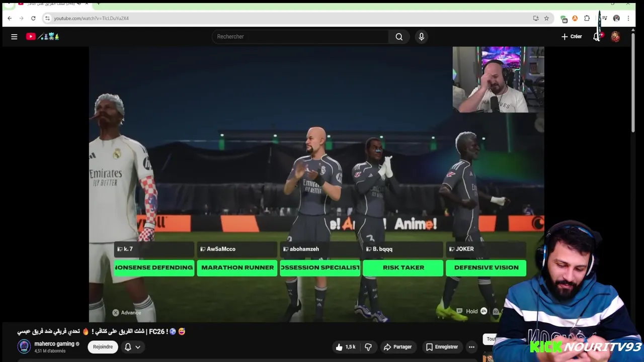
Task: View site information icon in address bar
Action: pyautogui.click(x=47, y=18)
